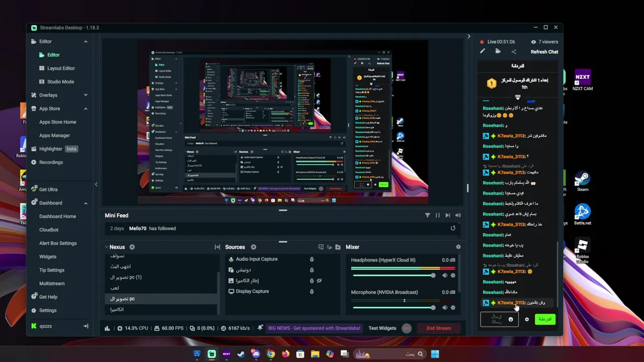644x362 pixels.
Task: Click the scene transitions icon next to Nexus
Action: pos(217,247)
